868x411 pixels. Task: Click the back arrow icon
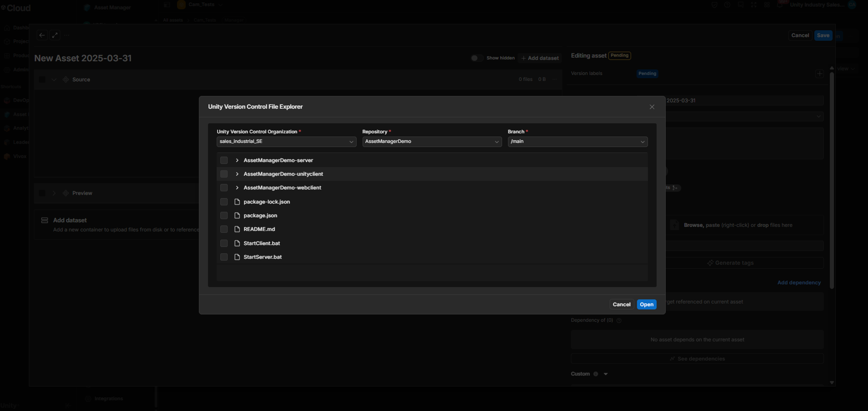(42, 35)
